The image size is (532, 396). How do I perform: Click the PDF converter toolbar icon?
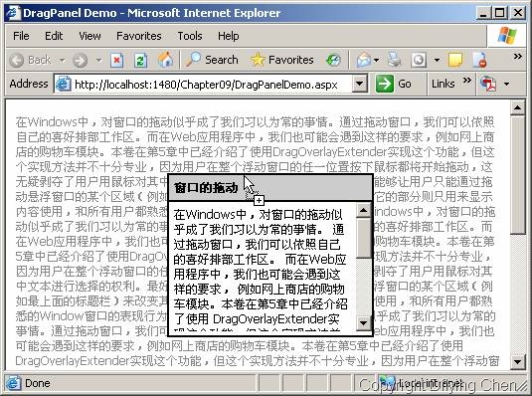tap(489, 84)
